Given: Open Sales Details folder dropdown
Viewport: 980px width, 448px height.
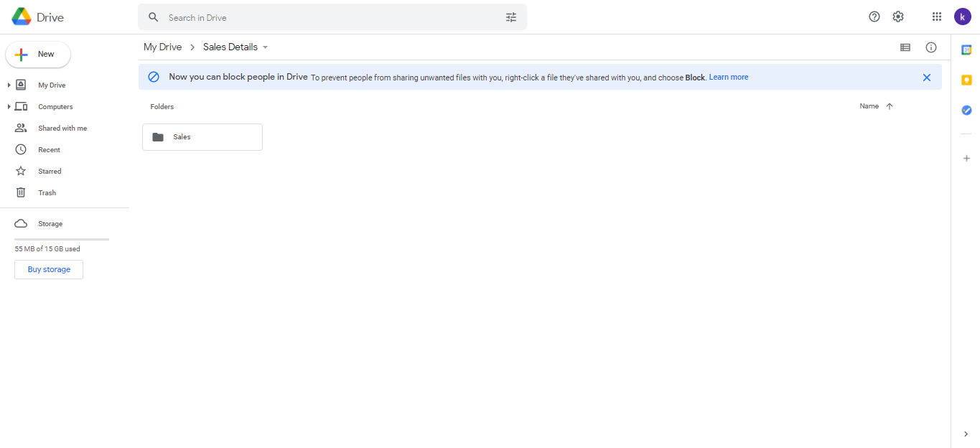Looking at the screenshot, I should 265,47.
